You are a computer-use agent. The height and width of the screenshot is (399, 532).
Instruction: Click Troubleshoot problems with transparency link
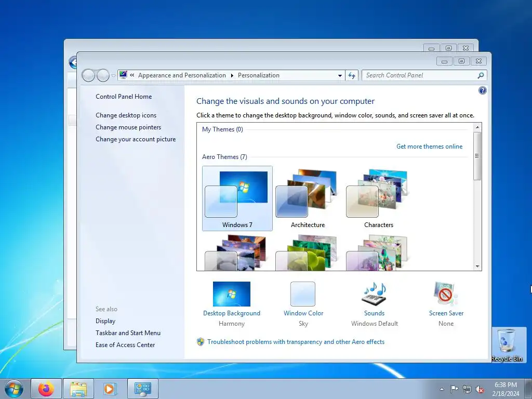[x=296, y=342]
